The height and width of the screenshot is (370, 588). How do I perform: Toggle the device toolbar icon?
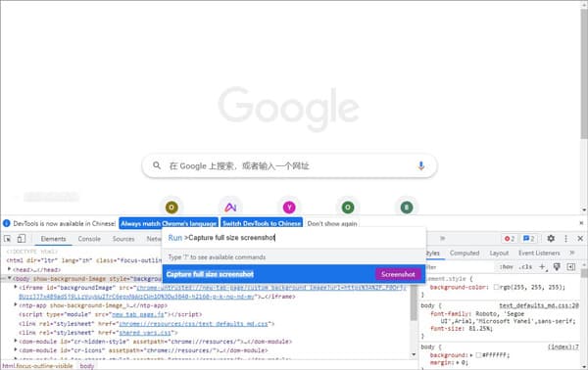point(22,239)
